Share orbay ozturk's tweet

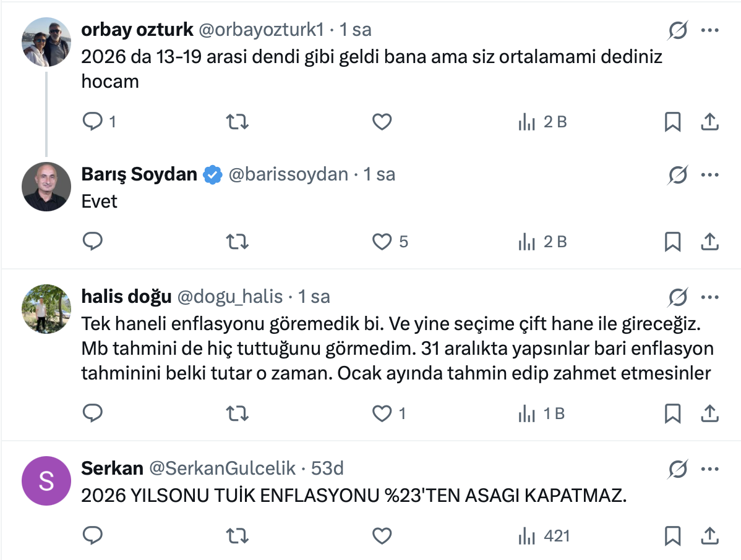[709, 122]
